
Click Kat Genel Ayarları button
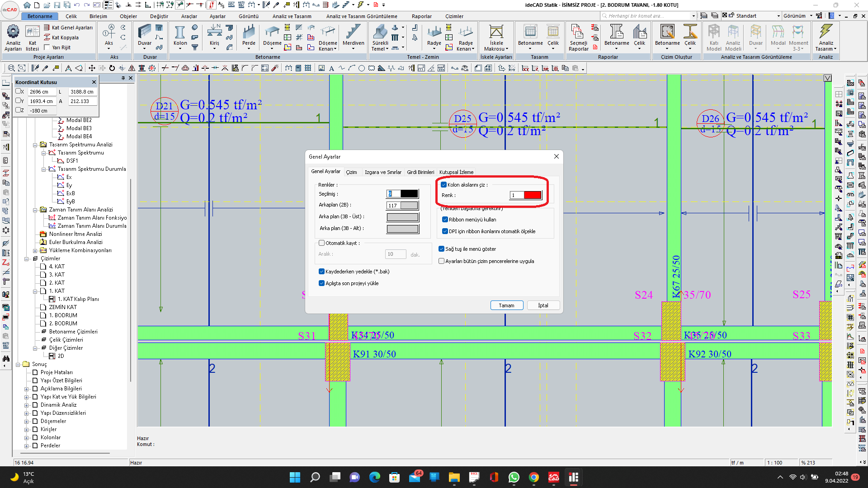pos(68,28)
